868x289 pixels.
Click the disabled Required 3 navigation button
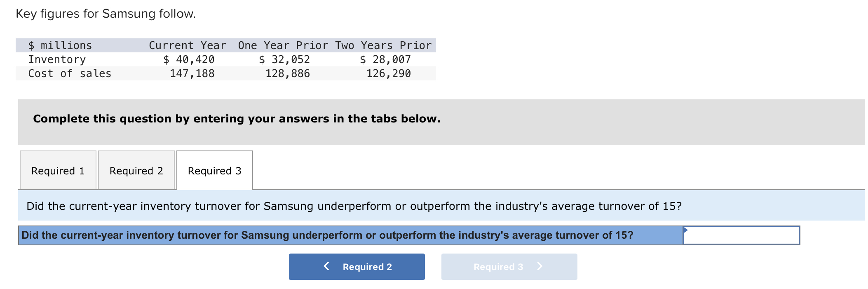(x=509, y=267)
